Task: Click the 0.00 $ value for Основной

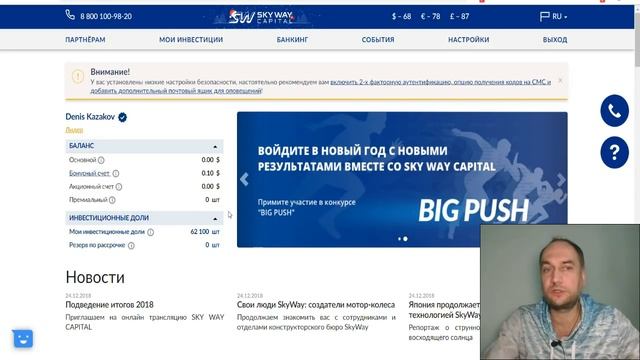Action: click(x=210, y=160)
